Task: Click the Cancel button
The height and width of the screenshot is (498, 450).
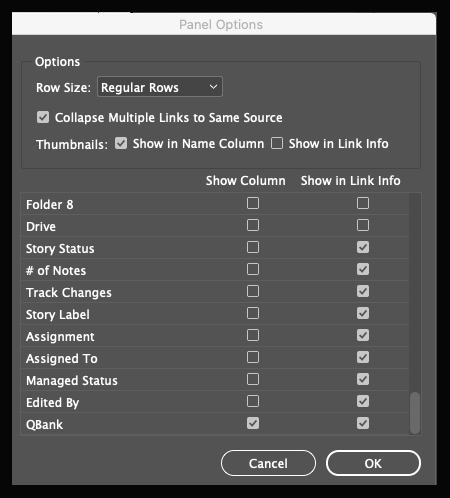Action: point(268,463)
